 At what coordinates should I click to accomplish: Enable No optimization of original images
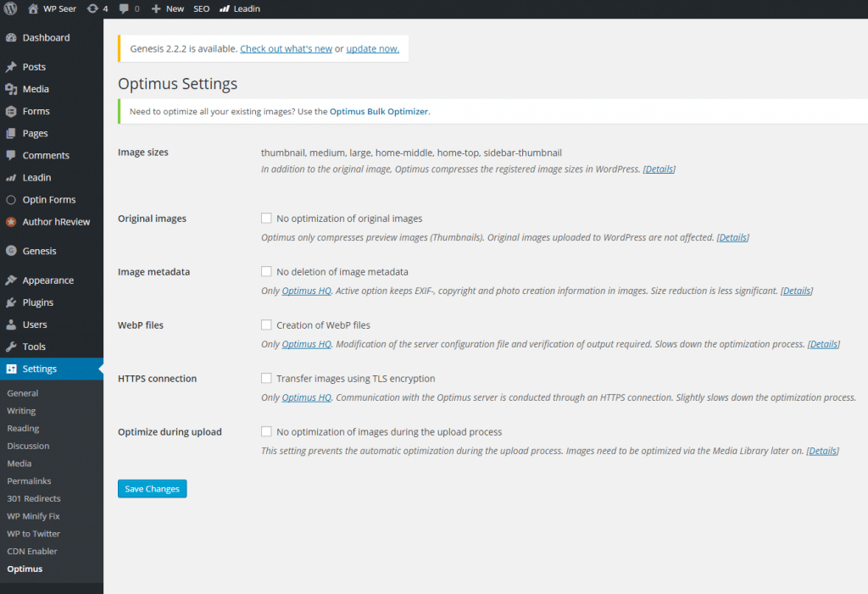coord(266,218)
